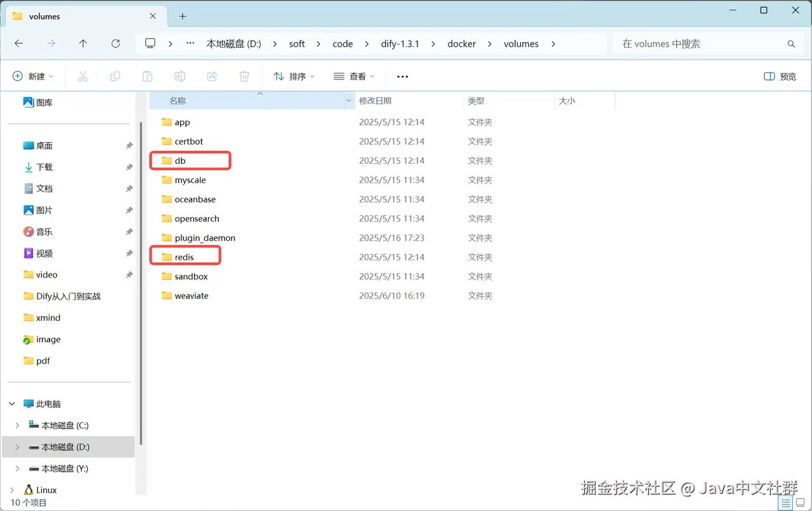Open xmind folder in navigation pane

(42, 318)
